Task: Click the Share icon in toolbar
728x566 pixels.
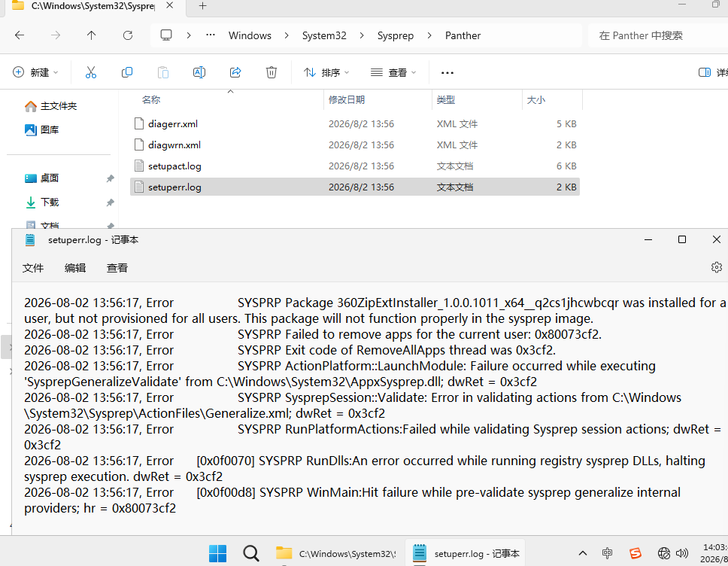Action: (235, 72)
